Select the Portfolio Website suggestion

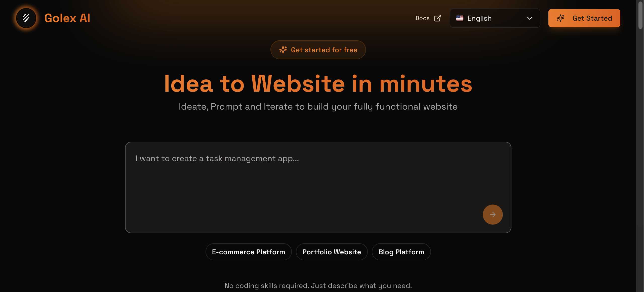coord(332,252)
